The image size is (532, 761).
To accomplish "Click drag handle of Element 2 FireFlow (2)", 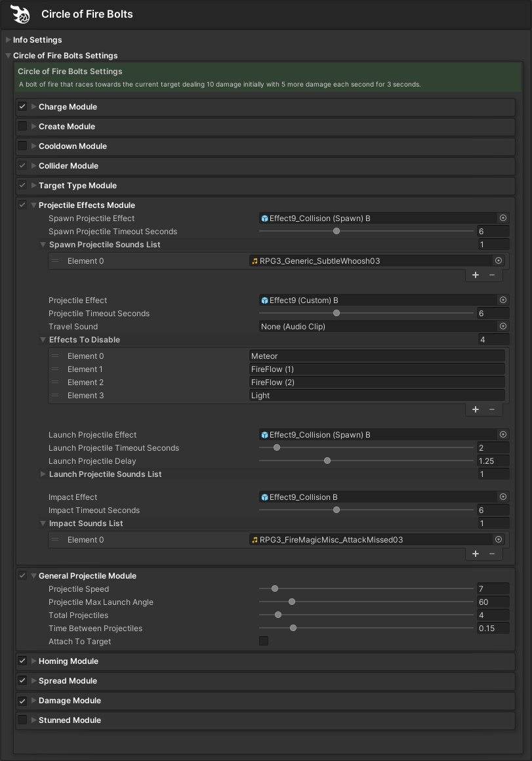I will tap(55, 382).
